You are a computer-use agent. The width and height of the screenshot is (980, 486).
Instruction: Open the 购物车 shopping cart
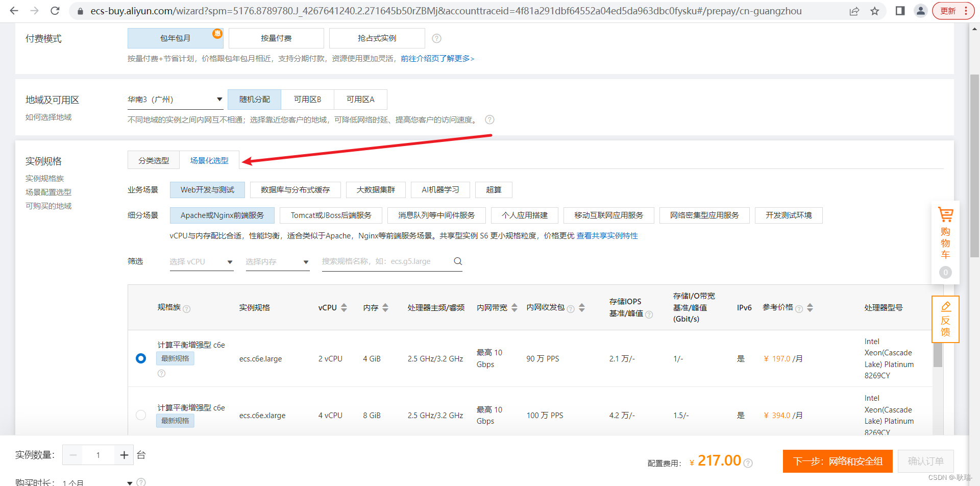[x=945, y=242]
